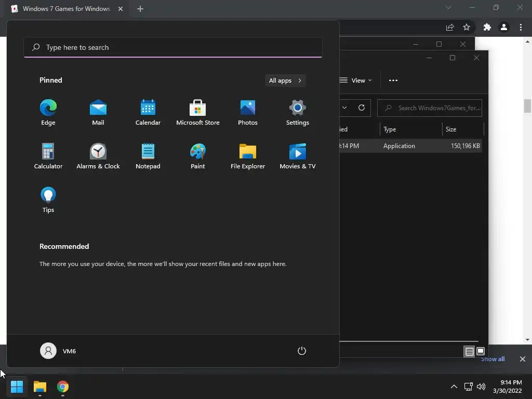Open volume control in system tray

pos(481,387)
